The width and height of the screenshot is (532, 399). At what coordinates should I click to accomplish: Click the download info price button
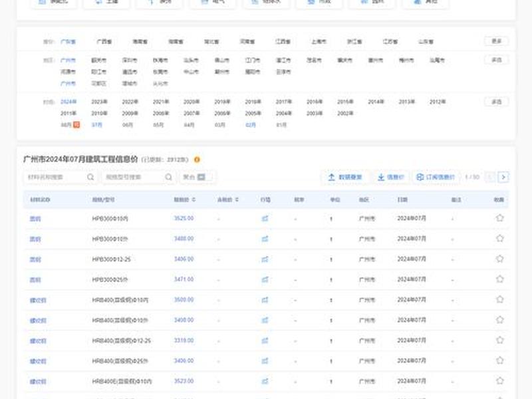click(391, 177)
